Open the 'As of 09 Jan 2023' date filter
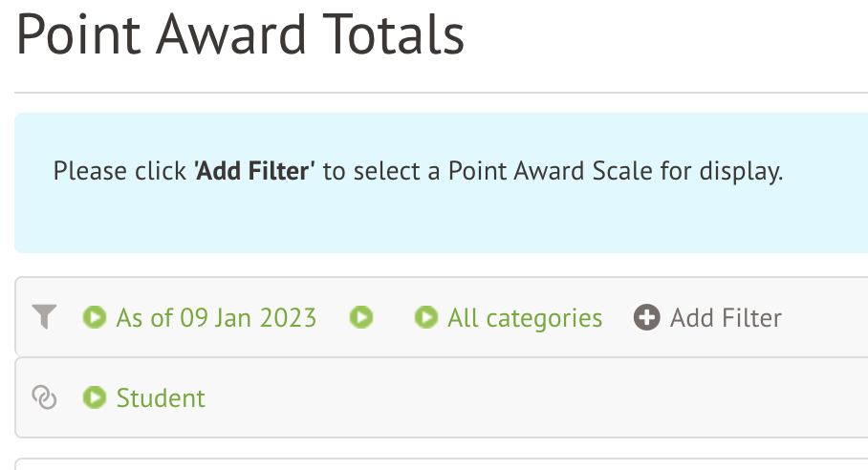The height and width of the screenshot is (470, 868). [216, 317]
